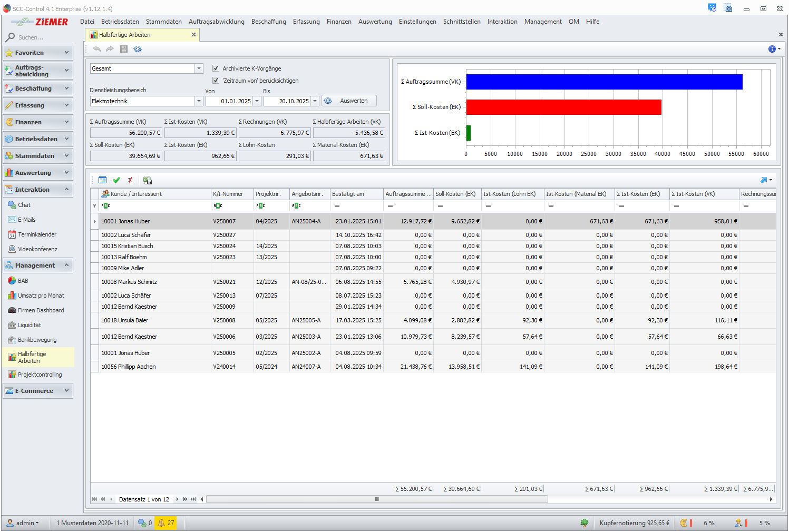Uncheck Archivierte K-Vorgänge checkbox
This screenshot has height=532, width=789.
pos(216,68)
